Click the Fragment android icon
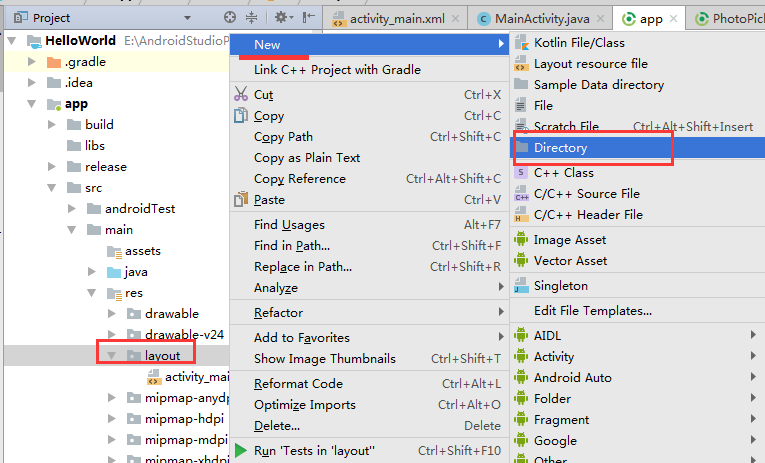This screenshot has height=463, width=765. pos(522,419)
